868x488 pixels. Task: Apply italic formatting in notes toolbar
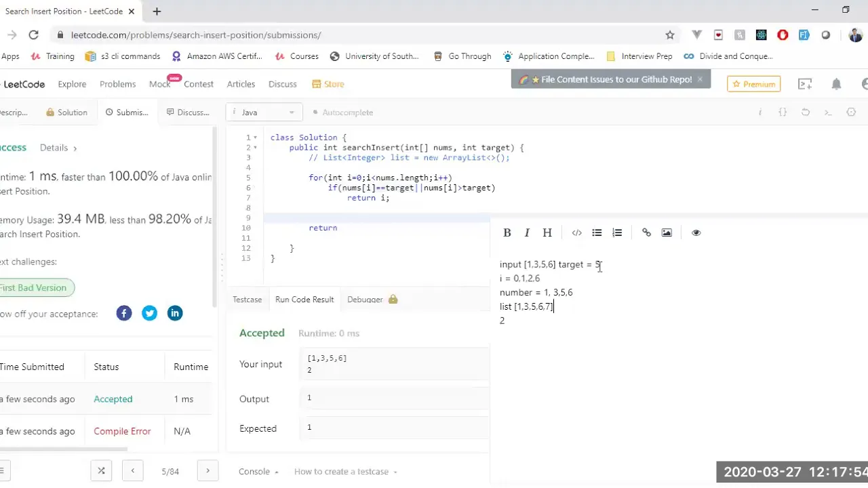click(527, 232)
